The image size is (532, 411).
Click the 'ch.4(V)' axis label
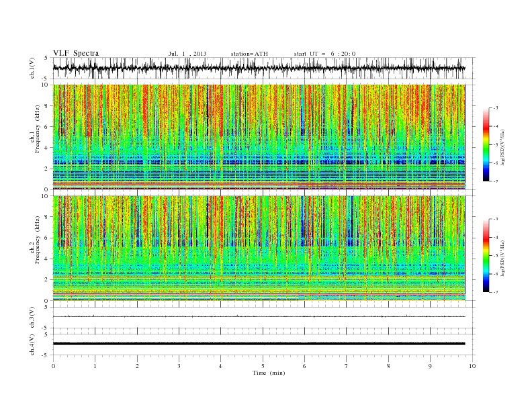(x=32, y=345)
